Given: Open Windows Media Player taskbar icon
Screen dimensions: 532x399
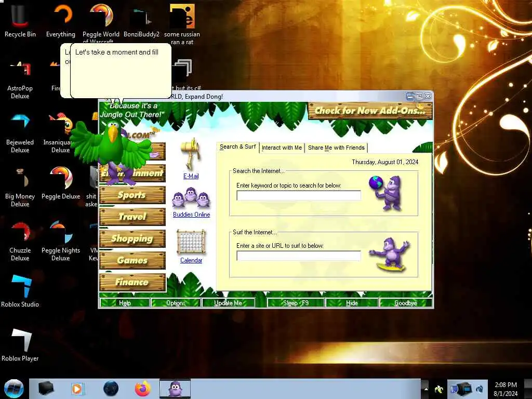Looking at the screenshot, I should pyautogui.click(x=77, y=389).
